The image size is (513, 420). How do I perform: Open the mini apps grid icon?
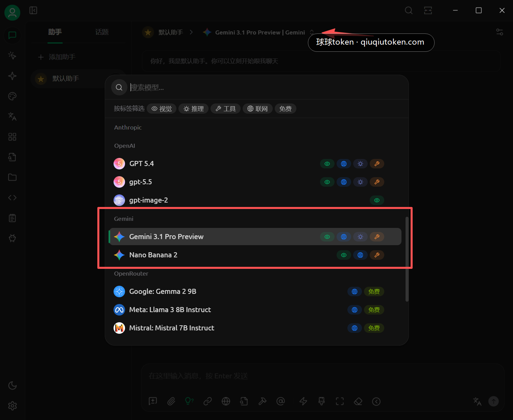[13, 137]
